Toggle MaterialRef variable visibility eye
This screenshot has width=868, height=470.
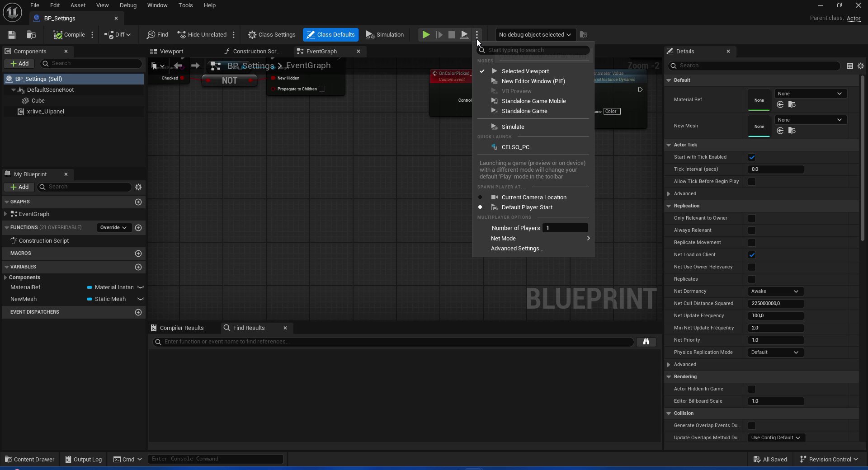pyautogui.click(x=141, y=287)
